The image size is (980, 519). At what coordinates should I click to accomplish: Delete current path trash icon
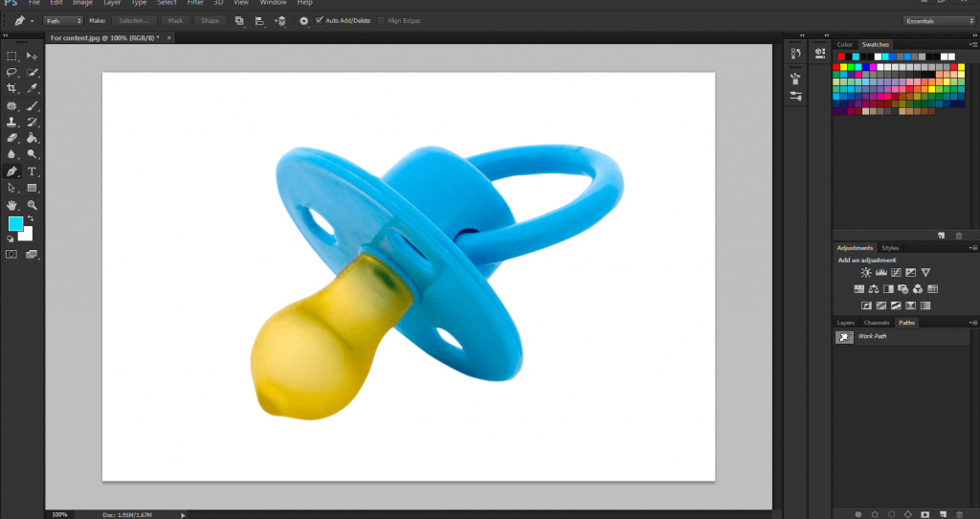(x=959, y=514)
